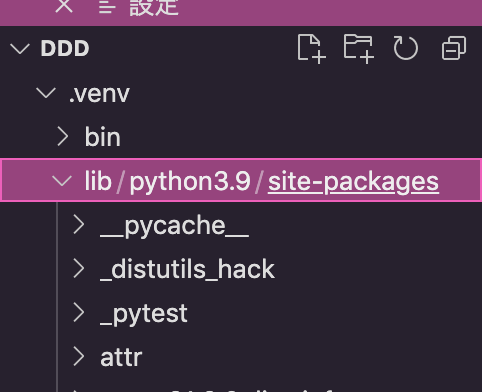Expand the bin folder chevron
Image resolution: width=482 pixels, height=392 pixels.
[63, 136]
